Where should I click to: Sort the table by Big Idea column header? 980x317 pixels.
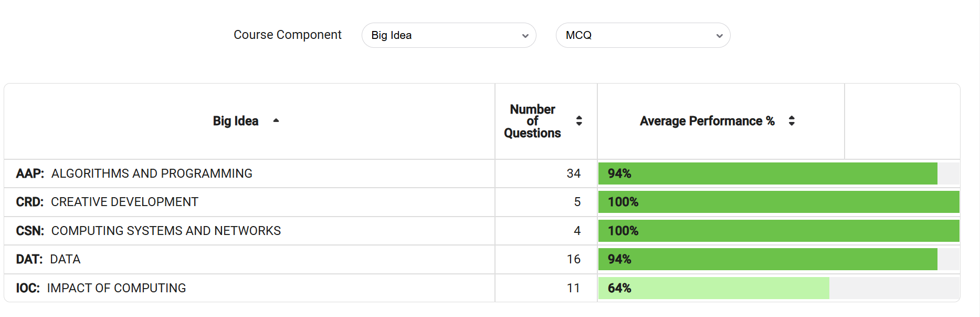point(235,121)
